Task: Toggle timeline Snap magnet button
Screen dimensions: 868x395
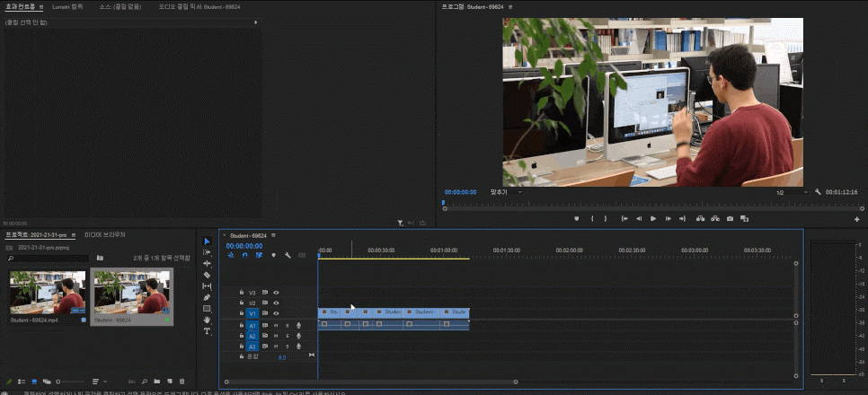Action: pos(244,255)
